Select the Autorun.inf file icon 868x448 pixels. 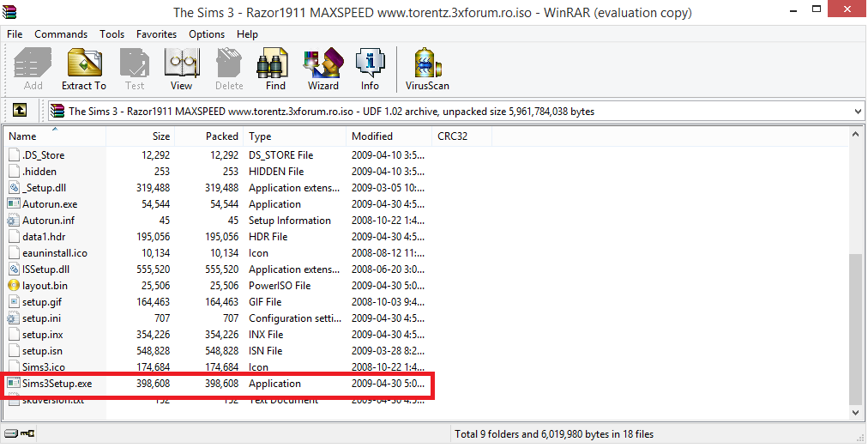[14, 221]
